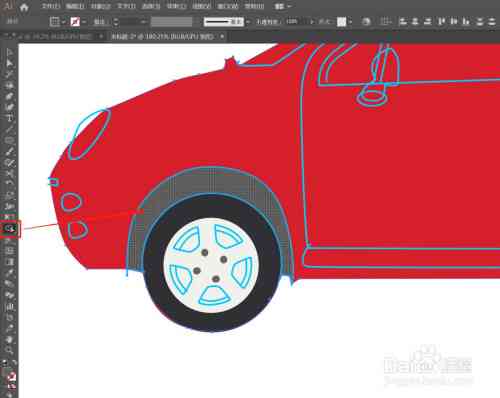
Task: Close the first document tab
Action: [x=101, y=36]
